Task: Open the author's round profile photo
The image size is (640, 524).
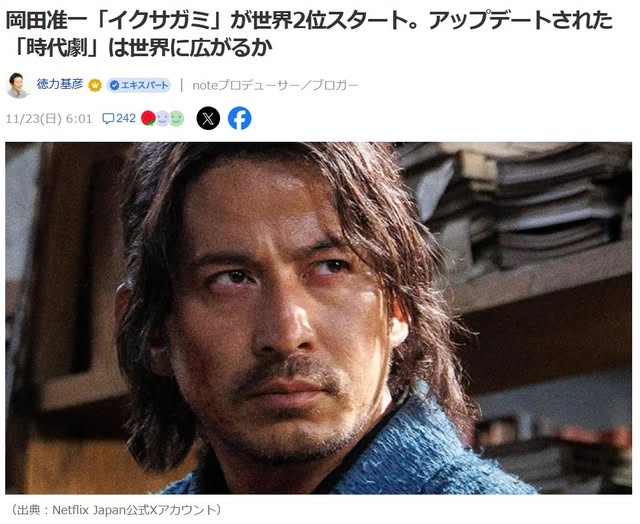Action: click(17, 85)
